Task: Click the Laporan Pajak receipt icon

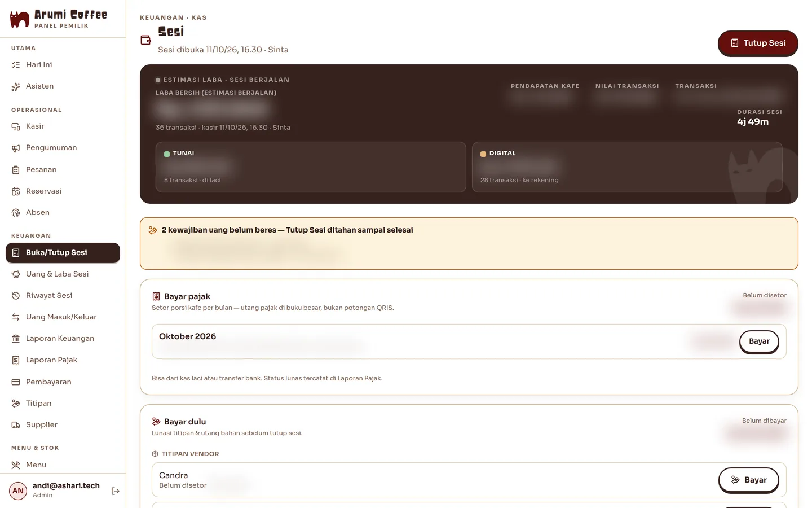Action: coord(16,360)
